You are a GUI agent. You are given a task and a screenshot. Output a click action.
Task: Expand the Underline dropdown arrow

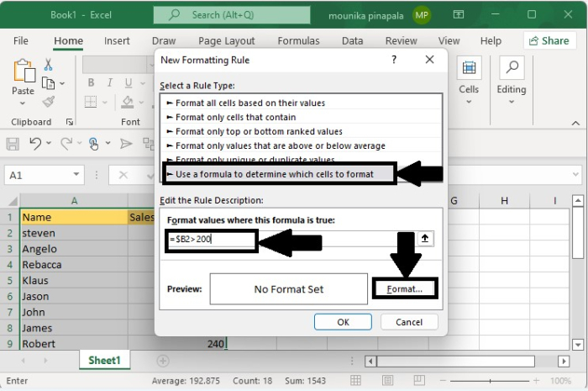(x=143, y=83)
